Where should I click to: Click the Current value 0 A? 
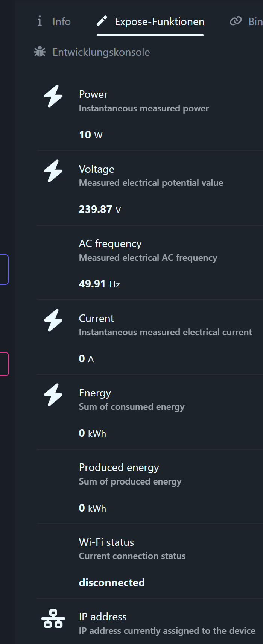pyautogui.click(x=86, y=358)
